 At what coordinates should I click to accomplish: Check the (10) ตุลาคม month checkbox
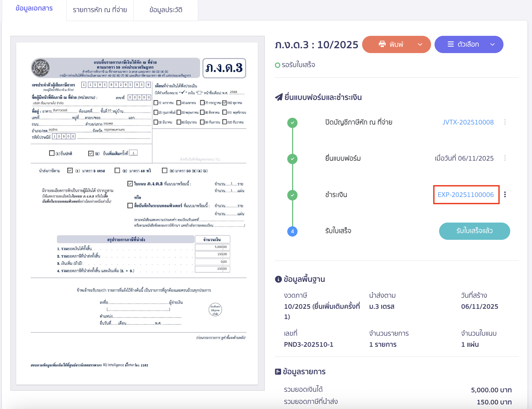click(x=225, y=102)
